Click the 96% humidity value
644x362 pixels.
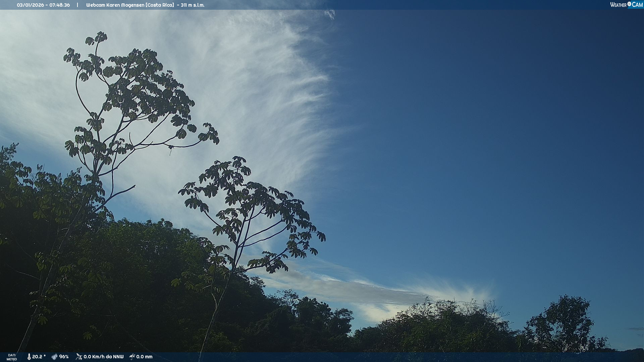tap(64, 357)
